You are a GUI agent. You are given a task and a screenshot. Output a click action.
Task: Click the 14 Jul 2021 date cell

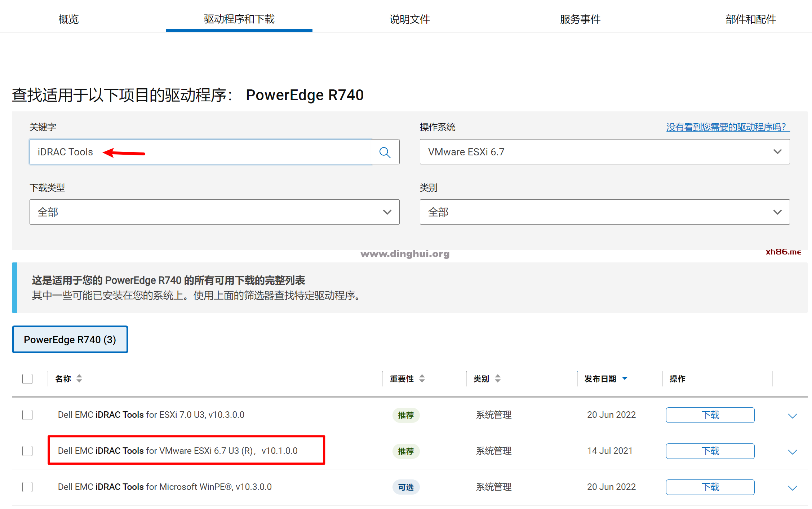point(610,451)
